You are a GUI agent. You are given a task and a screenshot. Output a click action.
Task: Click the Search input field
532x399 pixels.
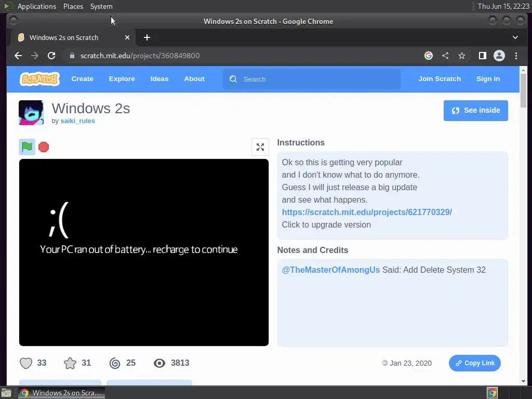[312, 79]
